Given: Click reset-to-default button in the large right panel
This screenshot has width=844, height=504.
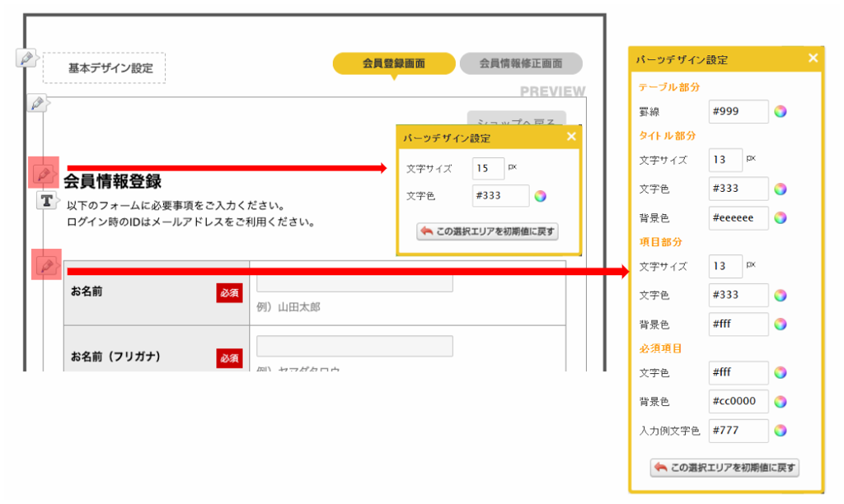Looking at the screenshot, I should [724, 468].
